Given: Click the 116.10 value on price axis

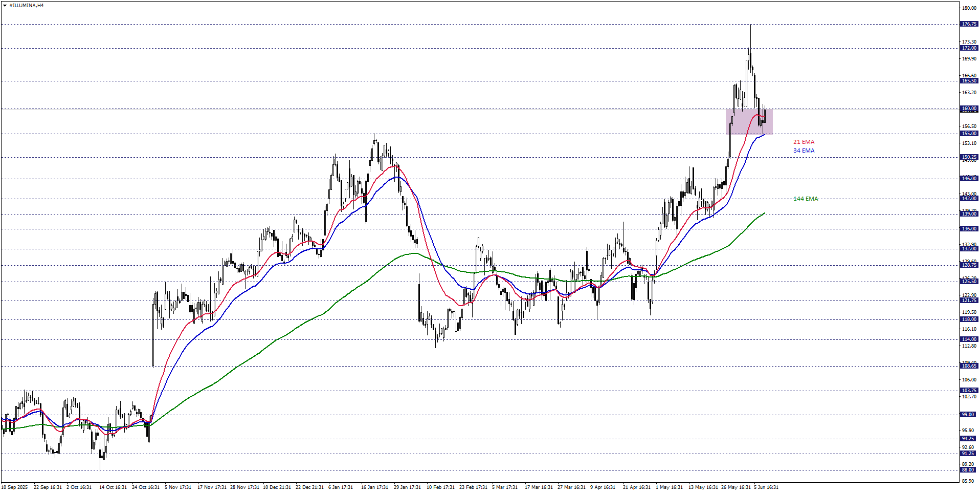Looking at the screenshot, I should pyautogui.click(x=969, y=329).
